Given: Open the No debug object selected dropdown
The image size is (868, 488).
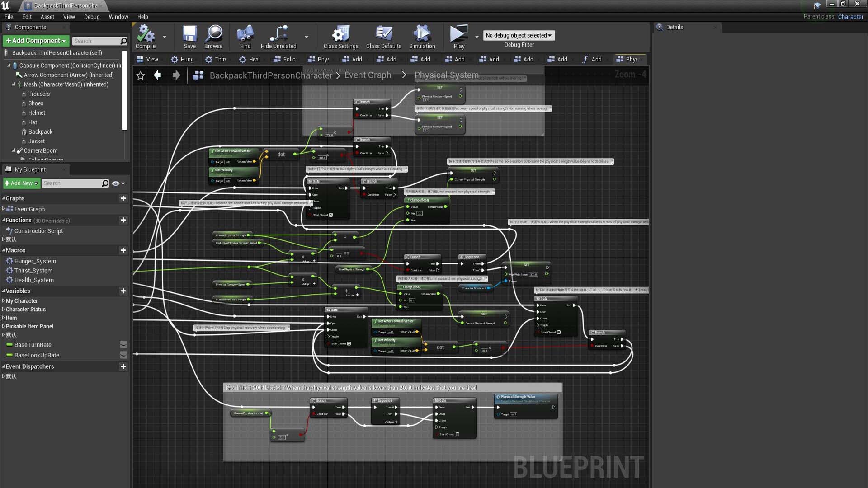Looking at the screenshot, I should (519, 35).
